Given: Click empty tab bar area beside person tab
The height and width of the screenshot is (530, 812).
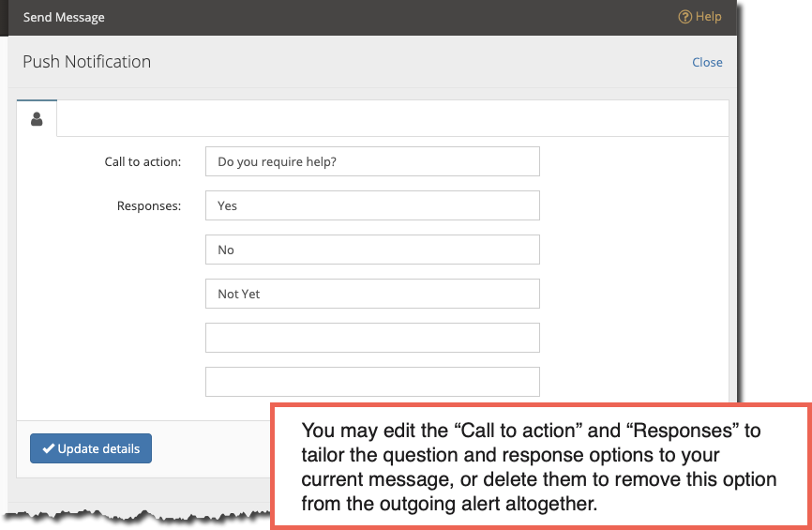Looking at the screenshot, I should 393,118.
